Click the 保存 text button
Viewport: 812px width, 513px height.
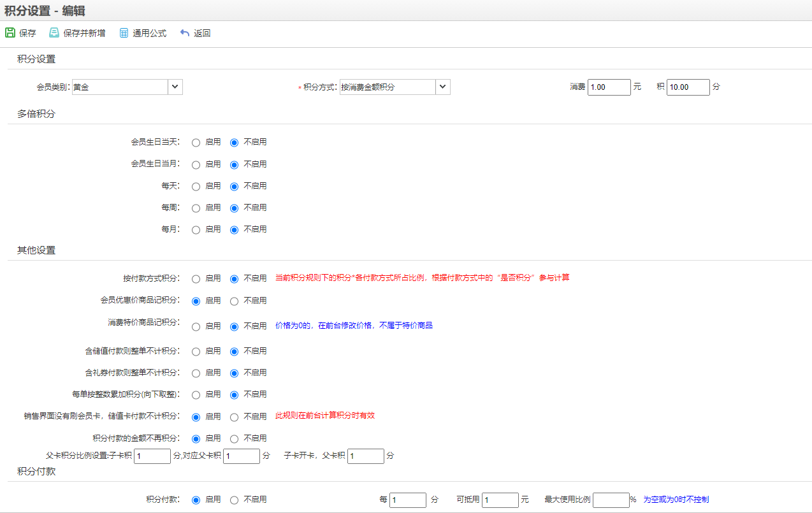(x=28, y=33)
